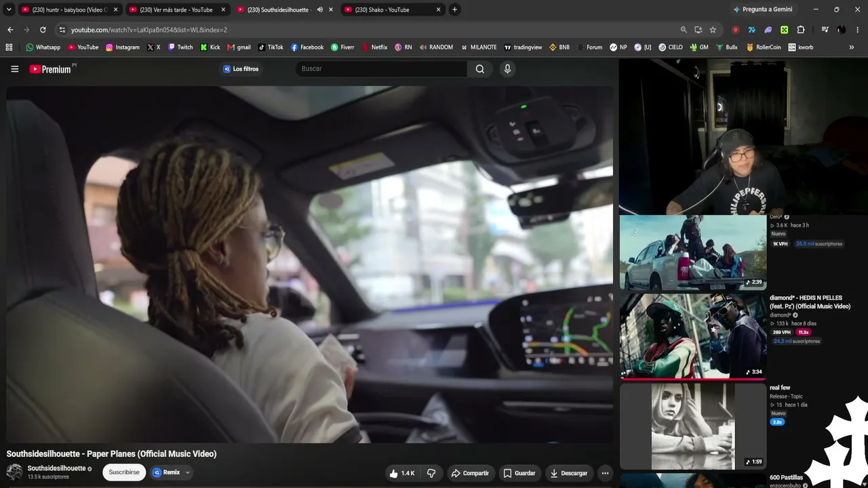The width and height of the screenshot is (868, 488).
Task: Open the Extensions puzzle icon
Action: (801, 30)
